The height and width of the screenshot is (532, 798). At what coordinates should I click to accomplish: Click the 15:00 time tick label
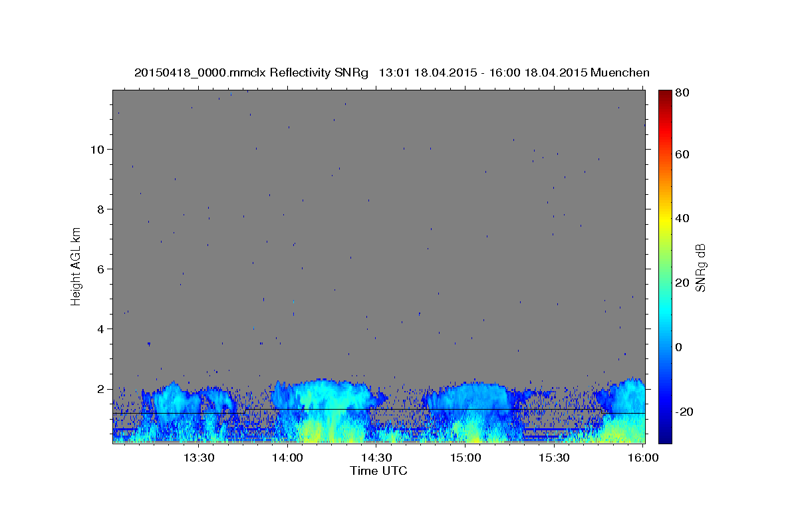coord(465,458)
